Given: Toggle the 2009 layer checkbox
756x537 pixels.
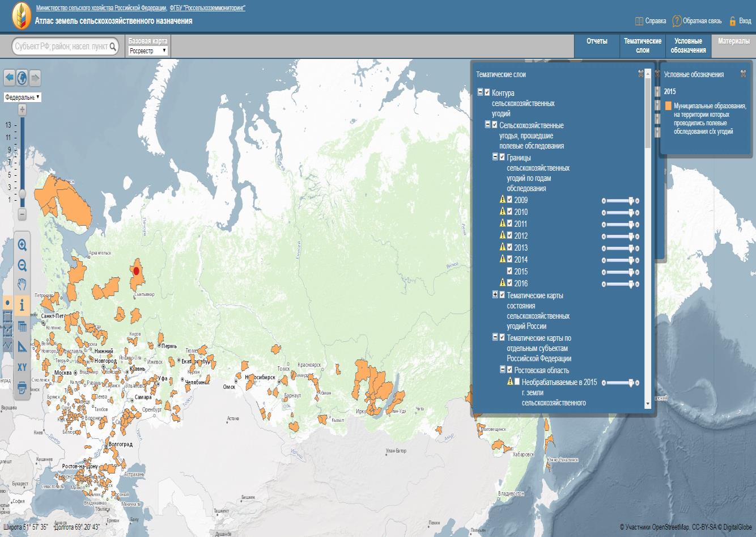Looking at the screenshot, I should coord(509,200).
